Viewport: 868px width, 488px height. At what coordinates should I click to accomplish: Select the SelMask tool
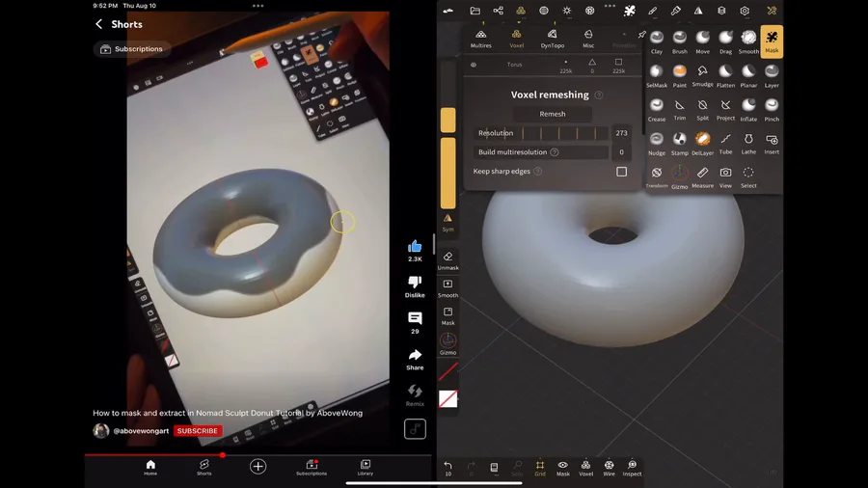[657, 76]
